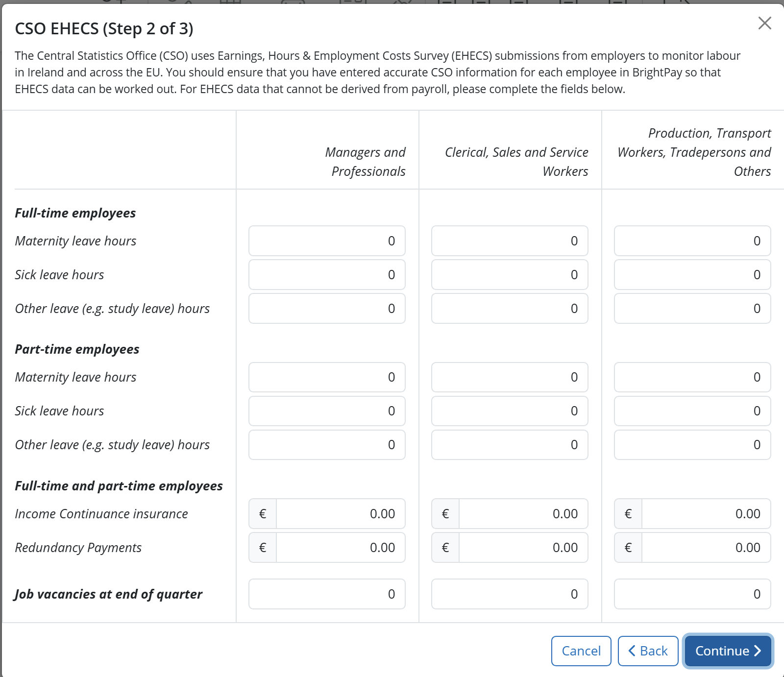Viewport: 784px width, 677px height.
Task: Edit Income Continuance insurance for Managers
Action: 341,513
